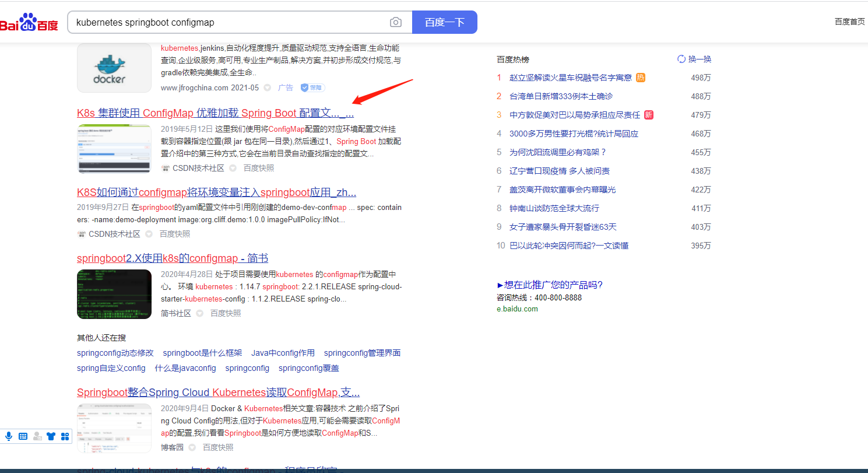Click www.jfrogchina.com source link
Image resolution: width=868 pixels, height=473 pixels.
pos(195,87)
